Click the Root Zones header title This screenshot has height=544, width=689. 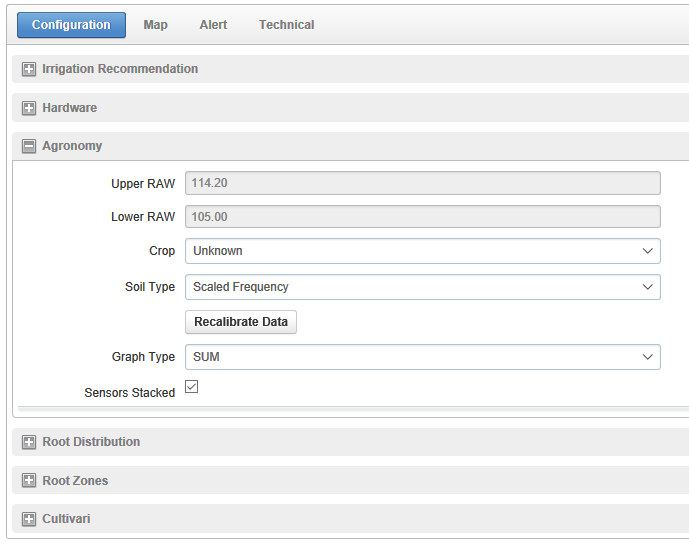[x=75, y=481]
